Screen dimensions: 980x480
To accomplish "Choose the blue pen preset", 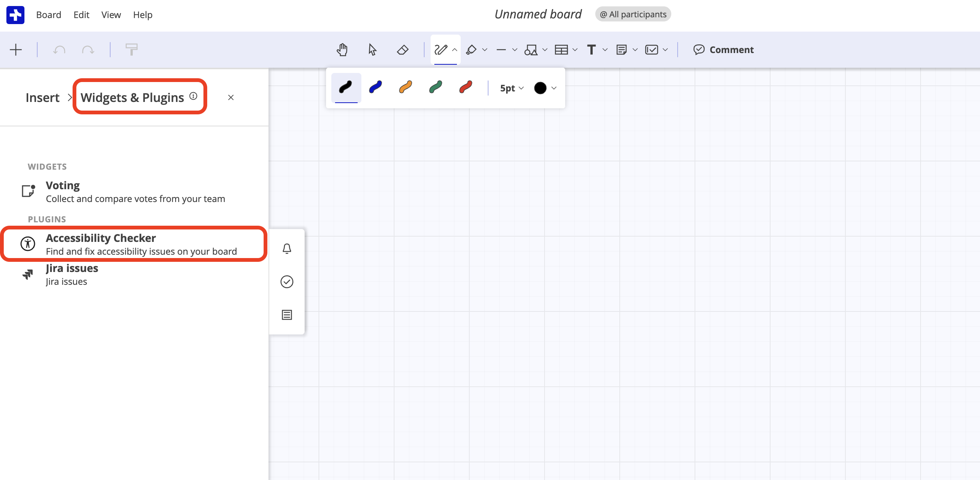I will [375, 88].
